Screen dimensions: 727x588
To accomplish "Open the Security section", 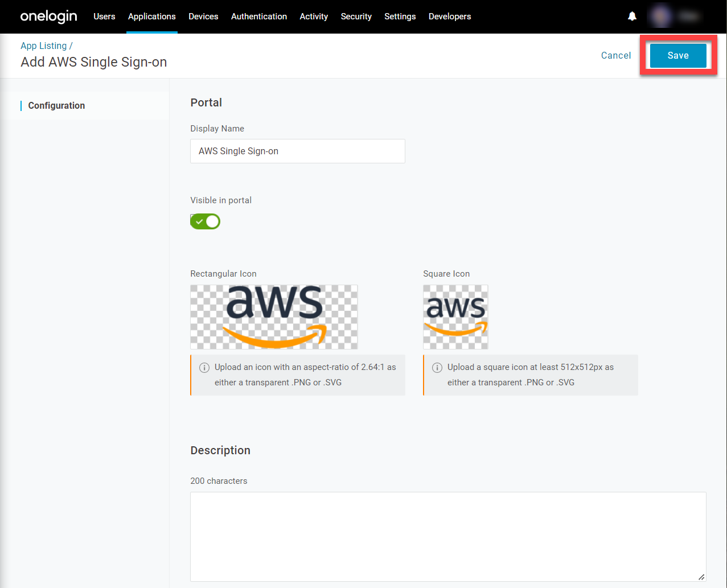I will (x=356, y=16).
